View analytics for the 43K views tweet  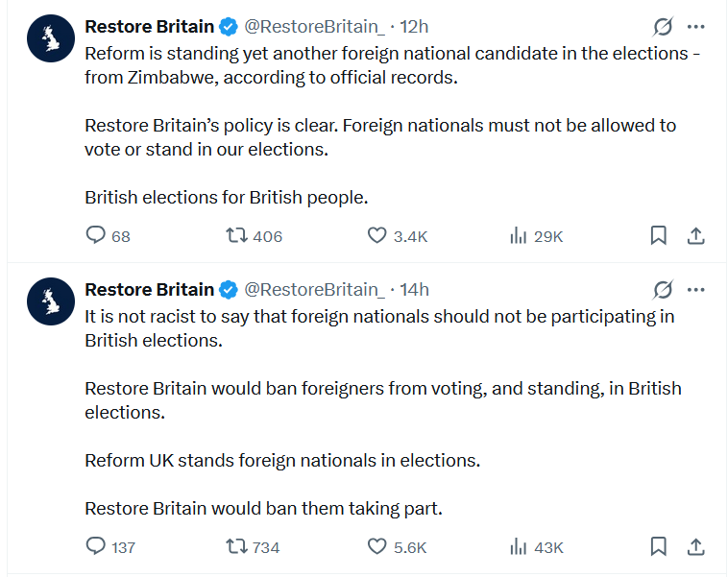tap(519, 546)
